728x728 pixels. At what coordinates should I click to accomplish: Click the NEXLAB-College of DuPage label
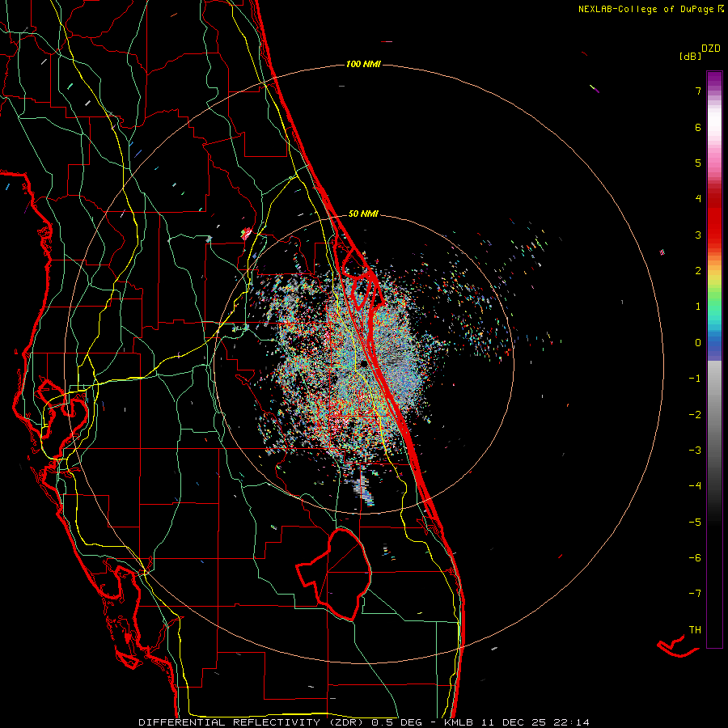point(645,9)
